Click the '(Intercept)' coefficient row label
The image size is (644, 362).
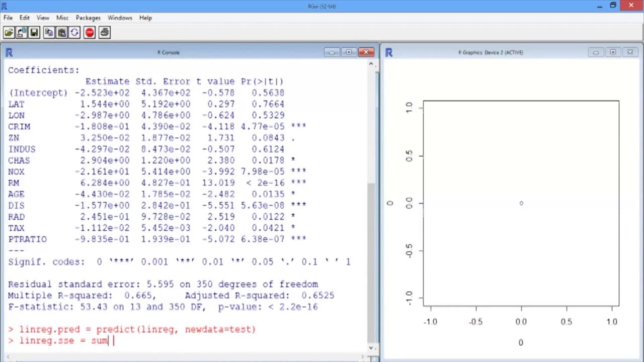(38, 93)
